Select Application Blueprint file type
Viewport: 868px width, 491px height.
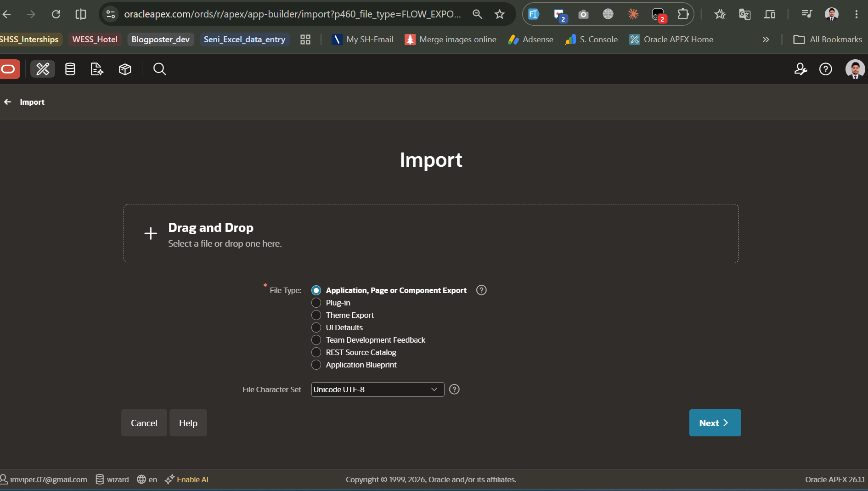pyautogui.click(x=316, y=365)
